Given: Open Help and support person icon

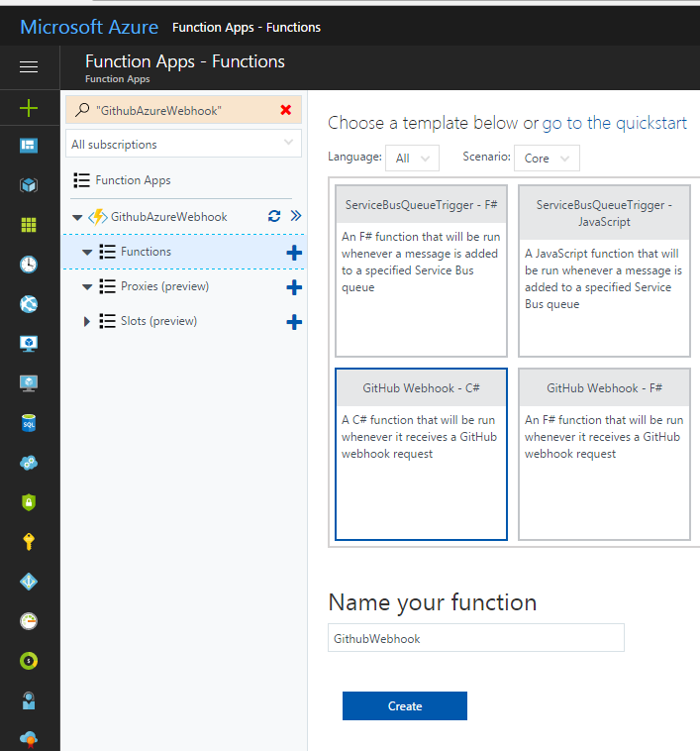Looking at the screenshot, I should pos(29,700).
